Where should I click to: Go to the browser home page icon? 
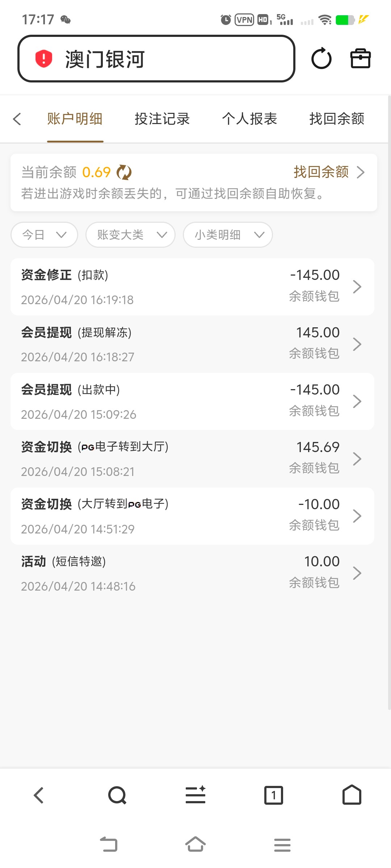click(x=352, y=795)
